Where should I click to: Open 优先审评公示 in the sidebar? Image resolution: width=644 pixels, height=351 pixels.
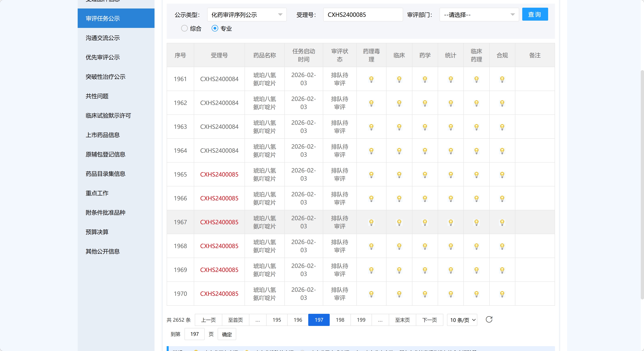(103, 57)
